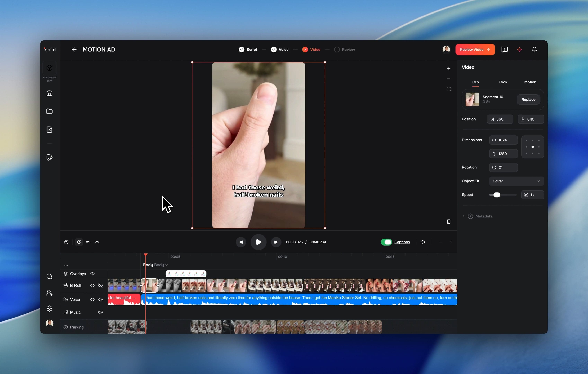This screenshot has width=588, height=374.
Task: Go back using the left arrow beside MOTION AD
Action: click(x=74, y=50)
